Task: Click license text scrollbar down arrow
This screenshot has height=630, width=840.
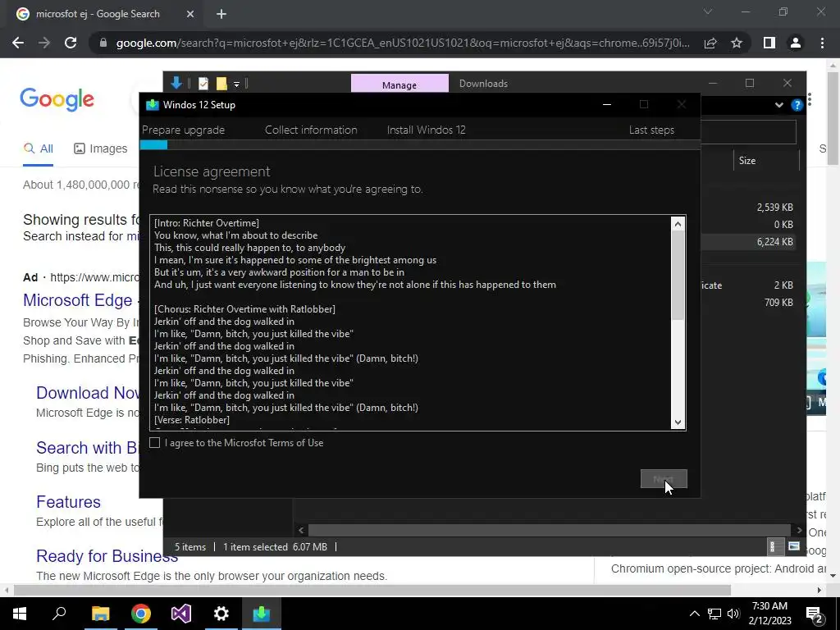Action: click(678, 422)
